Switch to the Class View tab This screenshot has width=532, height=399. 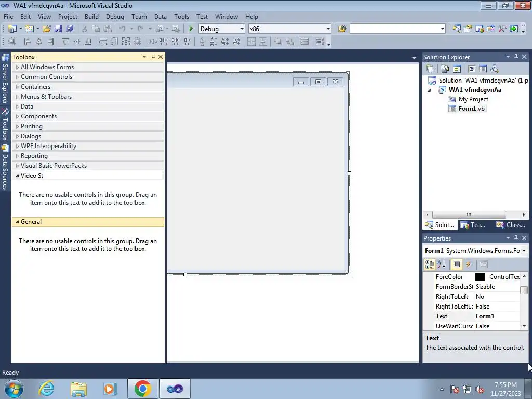[x=511, y=224]
